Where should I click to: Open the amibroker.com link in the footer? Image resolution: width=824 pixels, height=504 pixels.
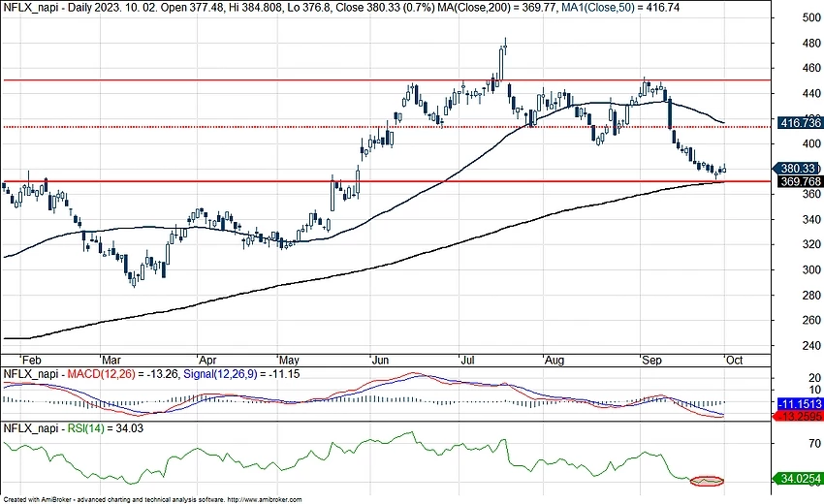(266, 500)
